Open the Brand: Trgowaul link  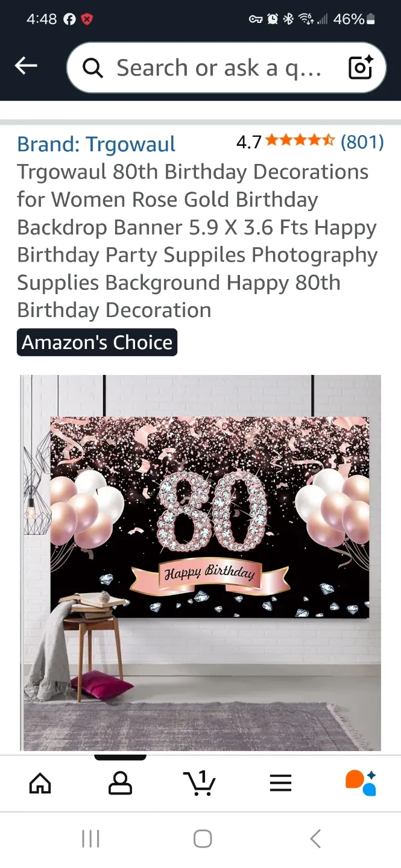[x=96, y=144]
